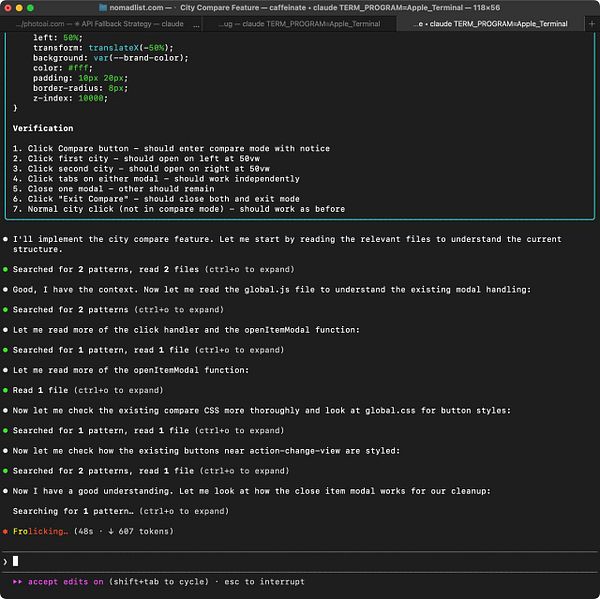600x599 pixels.
Task: Click the window title 'City Compare Feature'
Action: 220,8
